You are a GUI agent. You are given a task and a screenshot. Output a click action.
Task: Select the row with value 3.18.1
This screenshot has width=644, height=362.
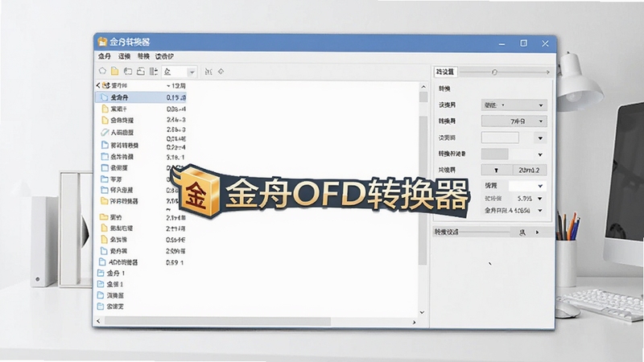(142, 157)
